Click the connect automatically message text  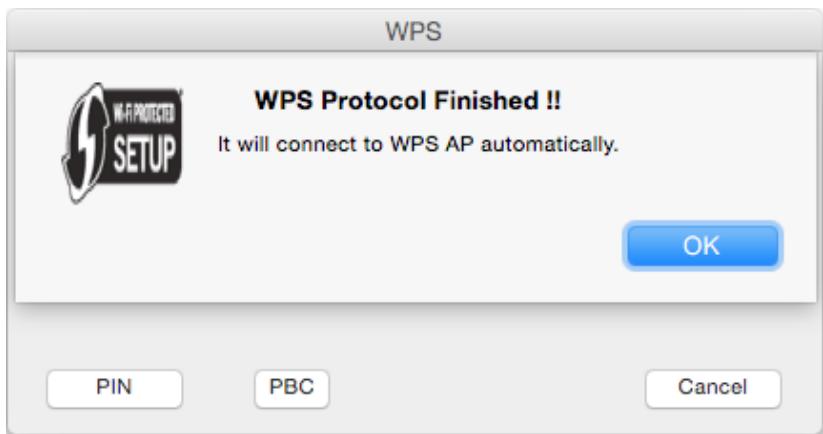418,144
